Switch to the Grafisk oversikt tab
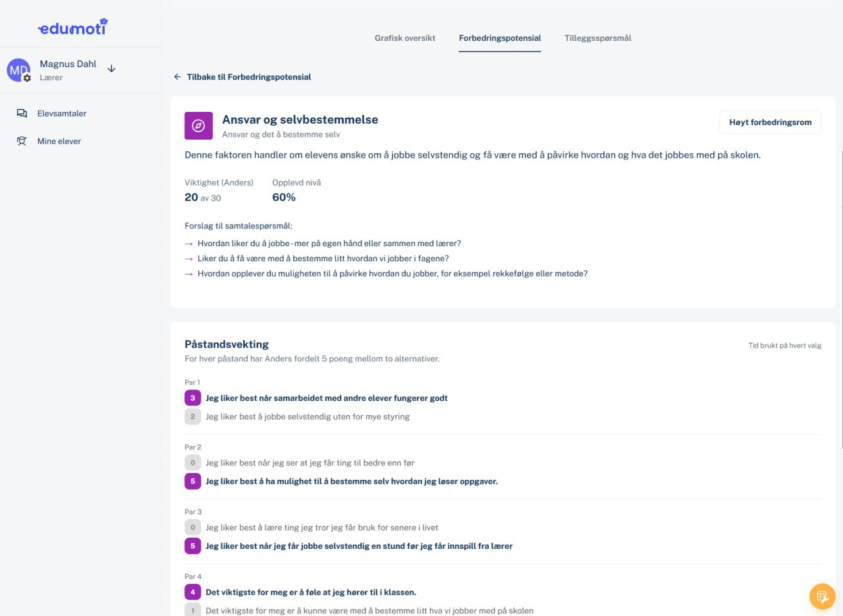Viewport: 843px width, 616px height. pos(405,38)
